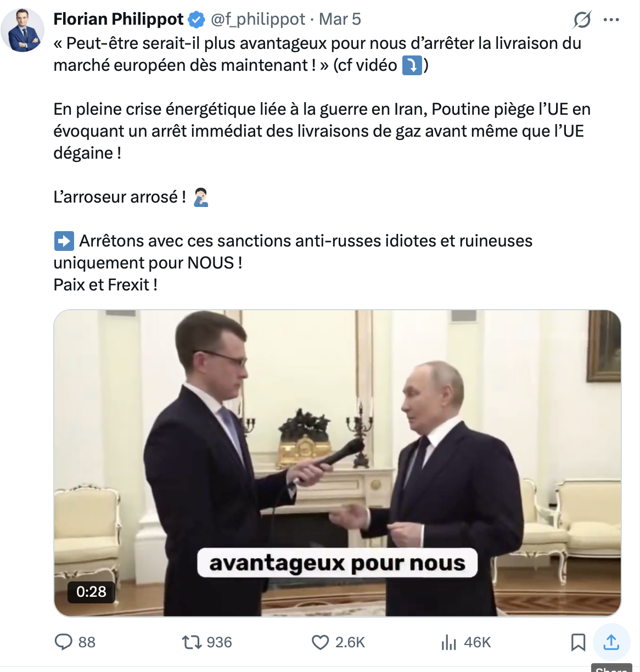The image size is (640, 672).
Task: Reply to the post via speech bubble icon
Action: pyautogui.click(x=64, y=642)
